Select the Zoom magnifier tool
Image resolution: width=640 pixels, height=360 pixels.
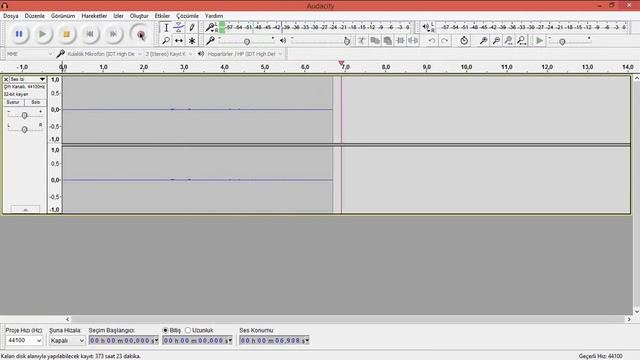pos(166,40)
